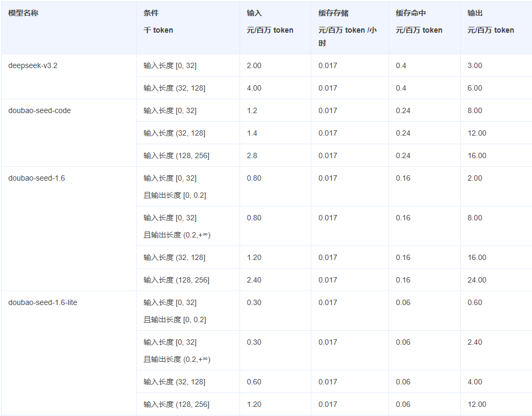Click doubao-seed-1.6-lite input price 1.20
This screenshot has height=416, width=532.
[x=254, y=404]
